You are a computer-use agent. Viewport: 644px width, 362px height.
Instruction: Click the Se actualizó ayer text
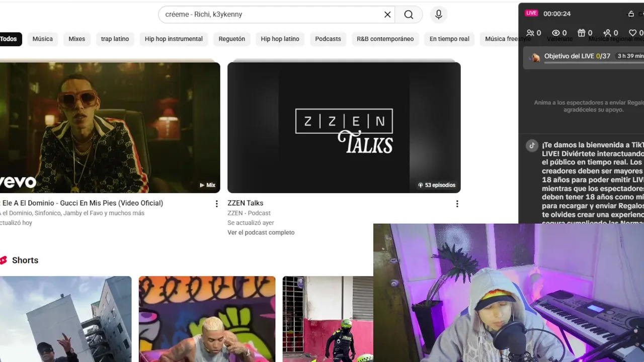coord(251,223)
